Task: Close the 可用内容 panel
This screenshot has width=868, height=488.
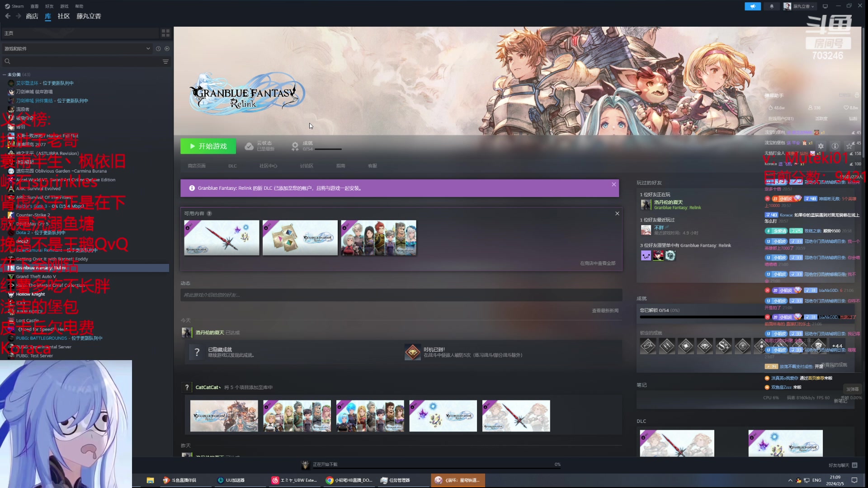Action: (x=617, y=214)
